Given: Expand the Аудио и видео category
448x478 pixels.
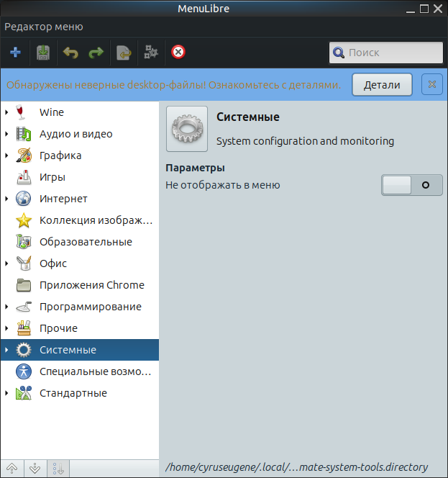Looking at the screenshot, I should [x=6, y=134].
